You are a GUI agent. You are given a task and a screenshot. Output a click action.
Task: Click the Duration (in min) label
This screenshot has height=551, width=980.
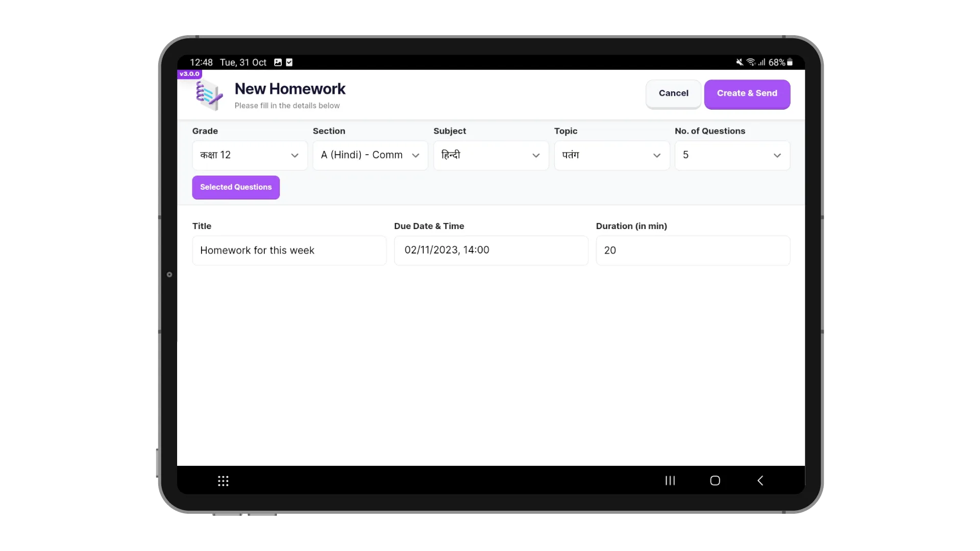click(631, 226)
